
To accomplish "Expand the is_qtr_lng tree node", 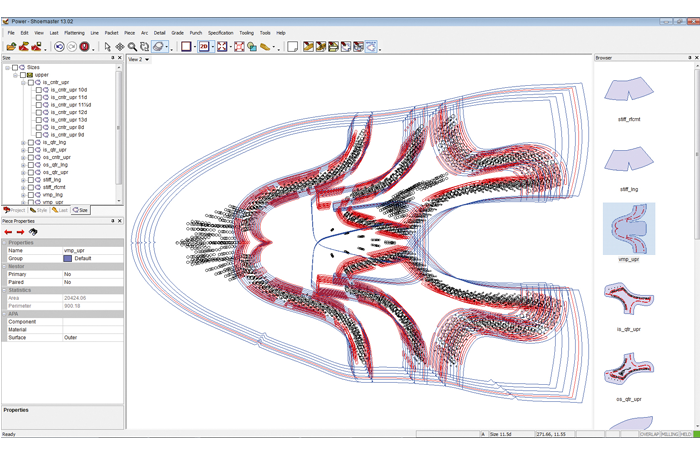I will pos(23,142).
